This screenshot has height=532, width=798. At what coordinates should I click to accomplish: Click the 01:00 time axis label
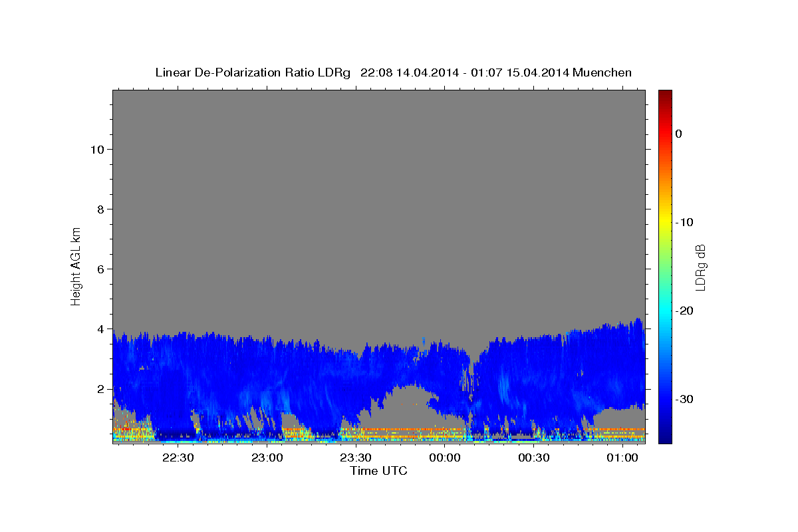[622, 458]
